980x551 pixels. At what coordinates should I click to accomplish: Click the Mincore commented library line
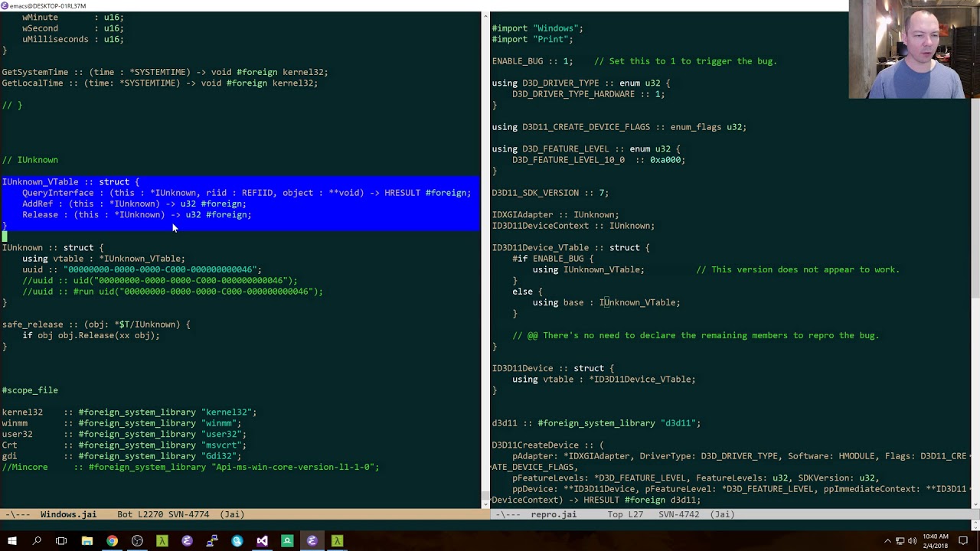[190, 467]
